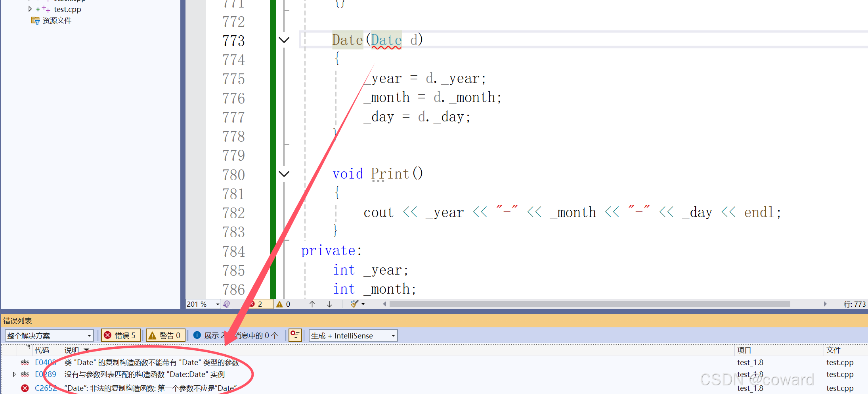This screenshot has height=394, width=868.
Task: Open the 生成 + IntelliSense dropdown
Action: click(x=353, y=336)
